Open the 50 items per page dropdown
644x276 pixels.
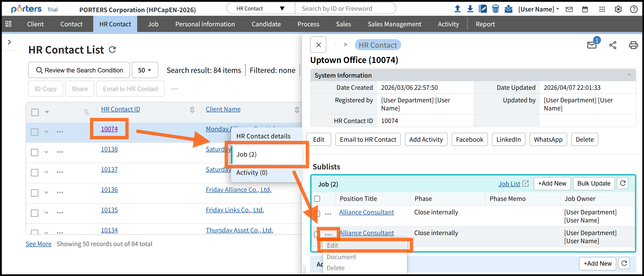[x=145, y=70]
